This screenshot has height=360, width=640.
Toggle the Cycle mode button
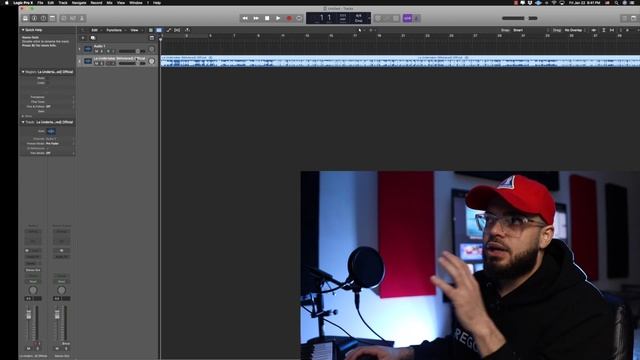pos(299,18)
